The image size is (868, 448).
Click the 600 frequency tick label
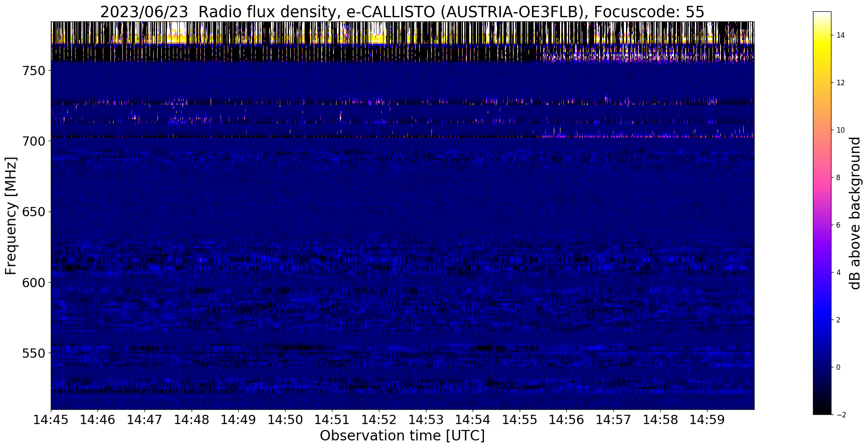[34, 283]
